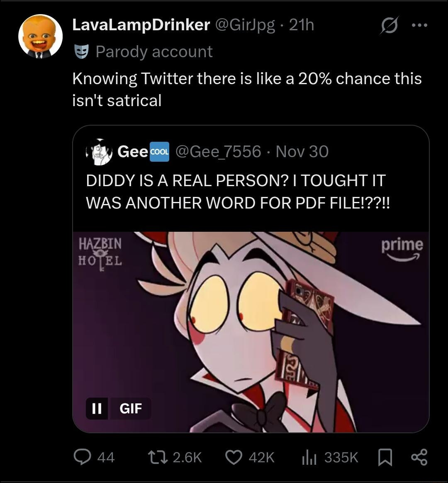448x483 pixels.
Task: Bookmark this post via the bookmark icon
Action: pyautogui.click(x=385, y=457)
